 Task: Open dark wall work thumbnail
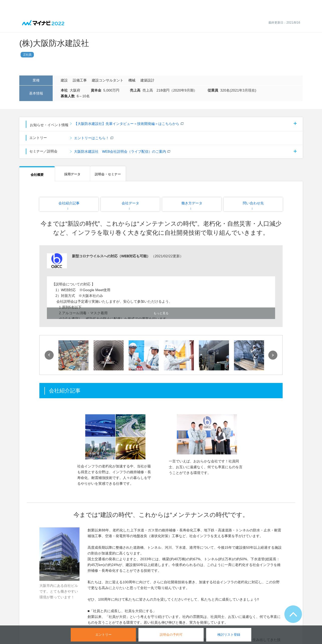coord(214,355)
